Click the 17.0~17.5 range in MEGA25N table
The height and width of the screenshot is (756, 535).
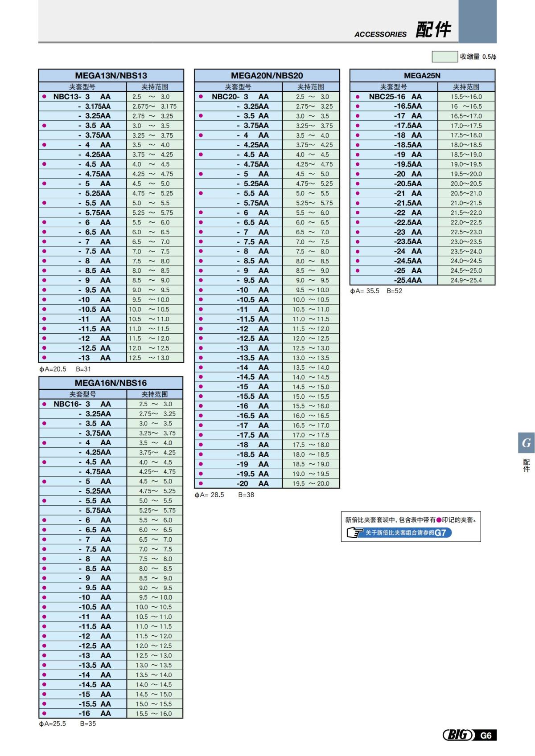tap(466, 126)
